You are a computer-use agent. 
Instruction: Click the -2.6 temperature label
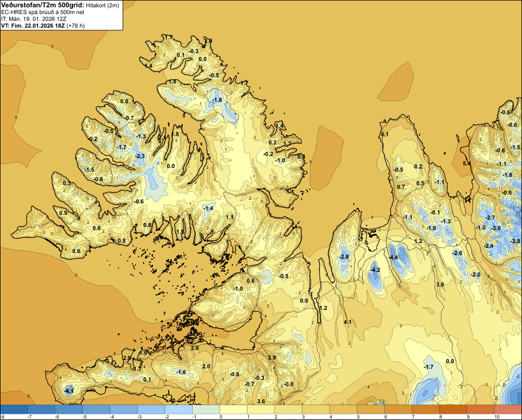[x=457, y=253]
